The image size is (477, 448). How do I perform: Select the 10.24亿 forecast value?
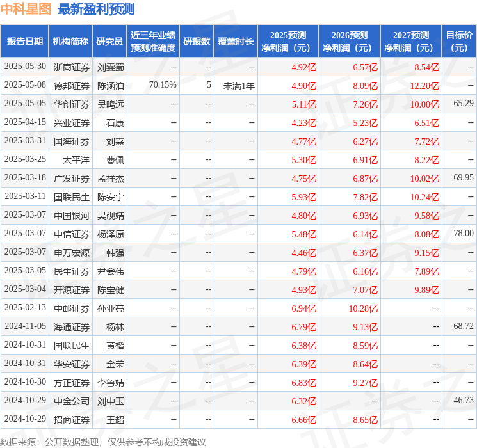coord(424,197)
